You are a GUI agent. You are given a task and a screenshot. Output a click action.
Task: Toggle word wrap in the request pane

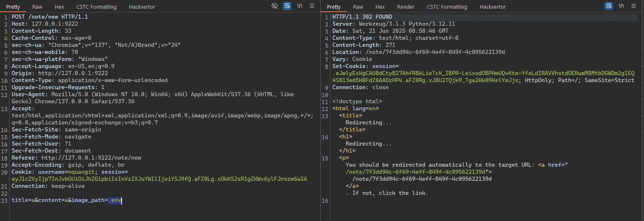click(x=287, y=6)
